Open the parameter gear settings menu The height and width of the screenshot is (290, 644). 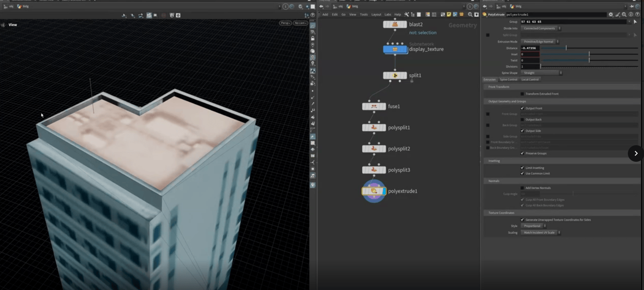(611, 14)
